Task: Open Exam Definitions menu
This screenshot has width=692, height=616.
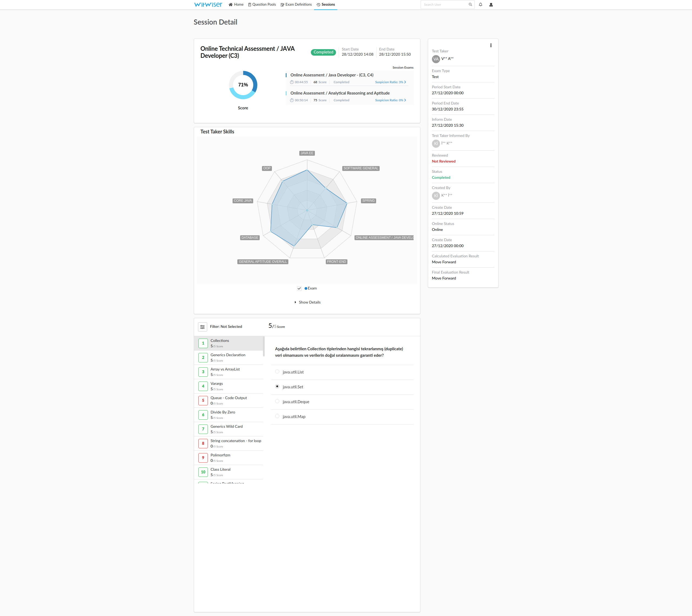Action: pos(296,4)
